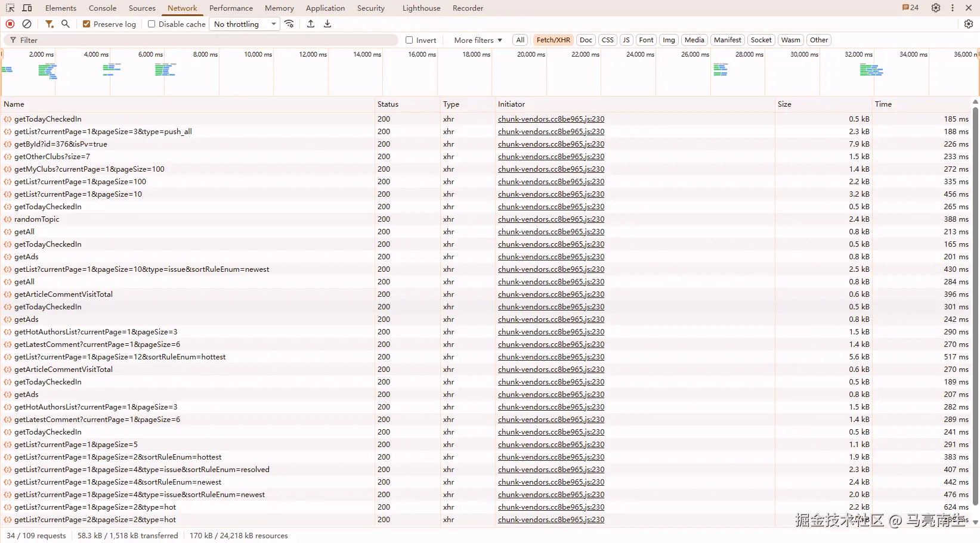Stop recording network log
Screen dimensions: 980x543
(10, 24)
